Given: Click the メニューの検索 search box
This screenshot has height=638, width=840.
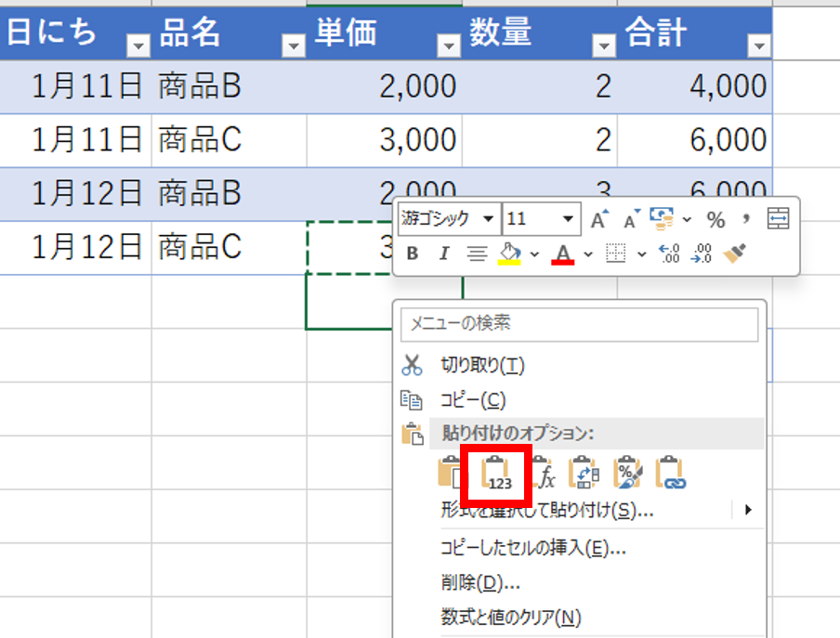Looking at the screenshot, I should (579, 324).
